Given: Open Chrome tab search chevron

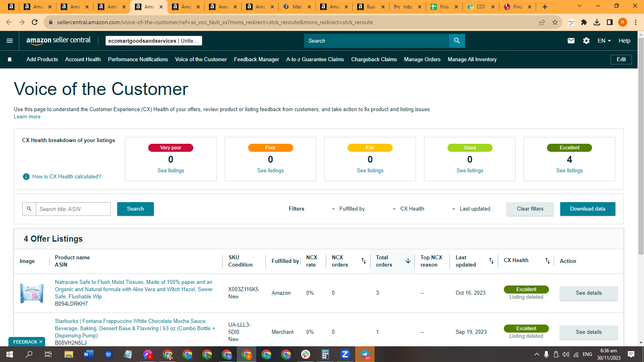Looking at the screenshot, I should pyautogui.click(x=580, y=6).
